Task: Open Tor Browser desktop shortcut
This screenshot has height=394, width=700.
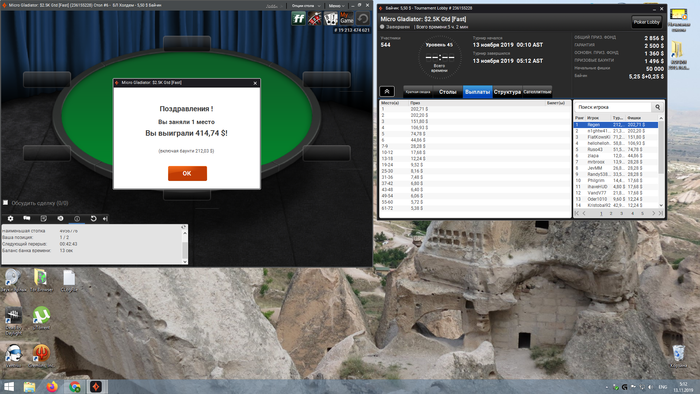Action: tap(41, 280)
